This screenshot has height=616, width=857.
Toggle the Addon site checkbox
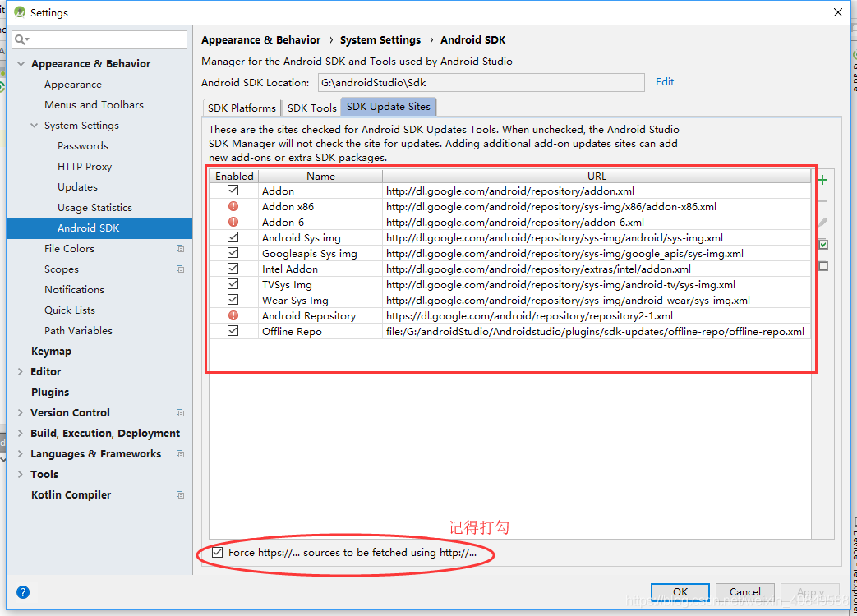pos(233,191)
